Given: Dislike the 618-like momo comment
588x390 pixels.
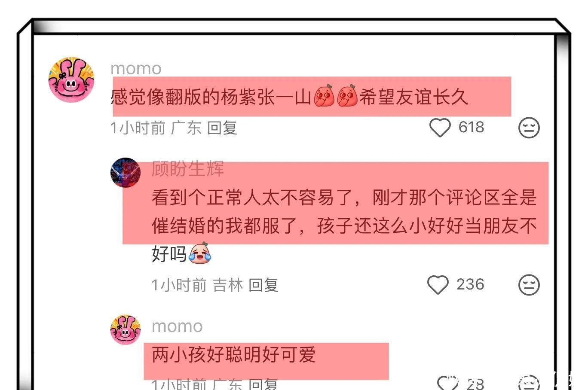Looking at the screenshot, I should [x=529, y=128].
